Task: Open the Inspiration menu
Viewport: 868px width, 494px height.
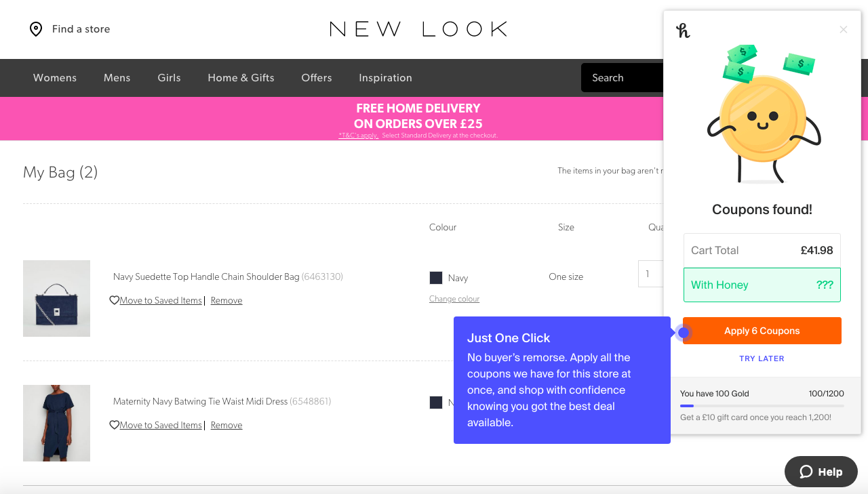Action: point(385,78)
